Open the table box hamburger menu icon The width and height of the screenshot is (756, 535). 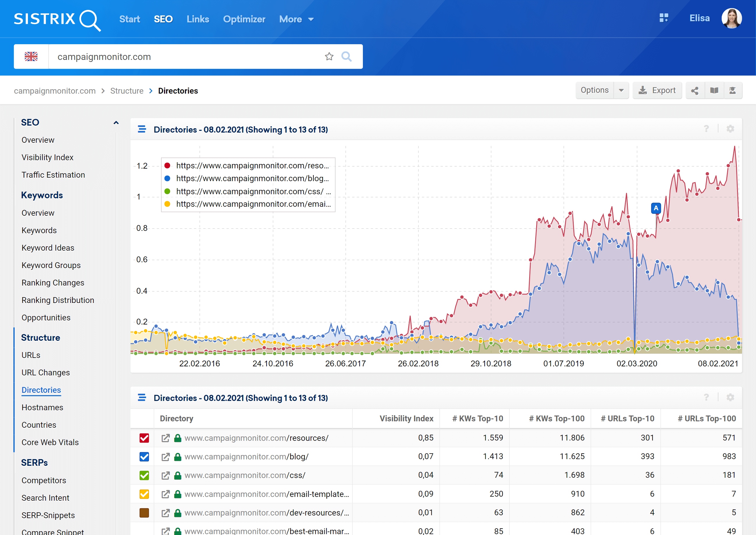point(142,398)
